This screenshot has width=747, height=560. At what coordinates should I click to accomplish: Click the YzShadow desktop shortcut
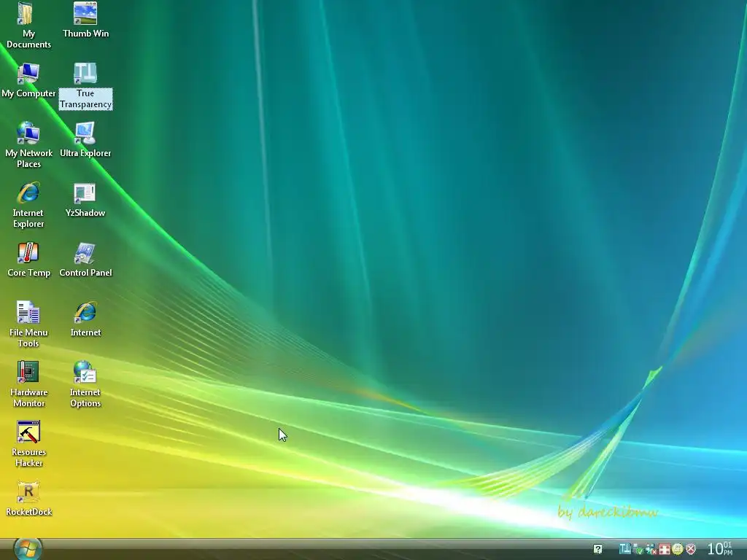coord(85,200)
